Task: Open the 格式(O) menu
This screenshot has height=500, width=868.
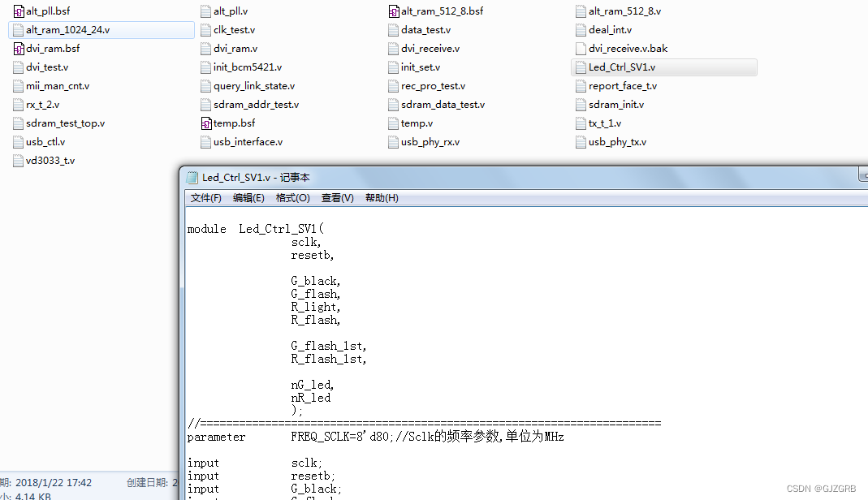Action: pos(292,197)
